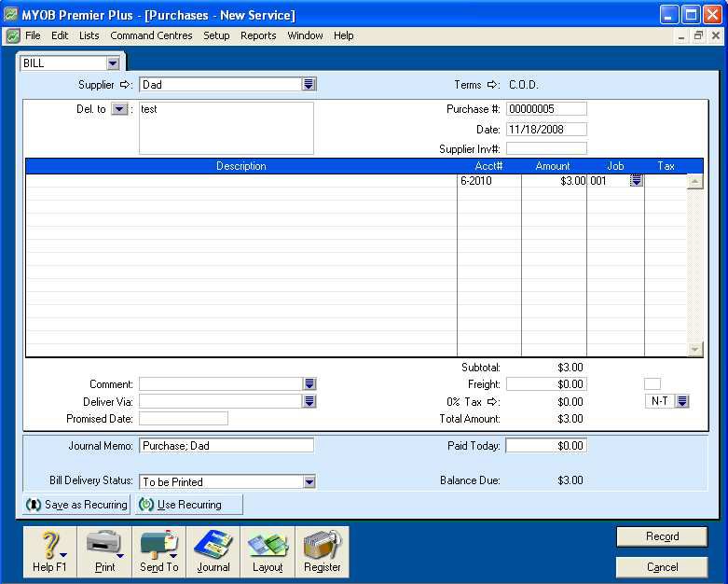Open the N-T freight tax code list
This screenshot has width=728, height=584.
tap(682, 401)
